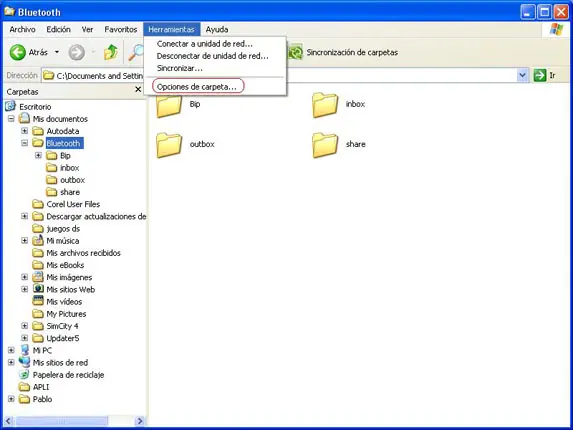Viewport: 573px width, 430px height.
Task: Click the tree horizontal scrollbar thumb
Action: 61,421
